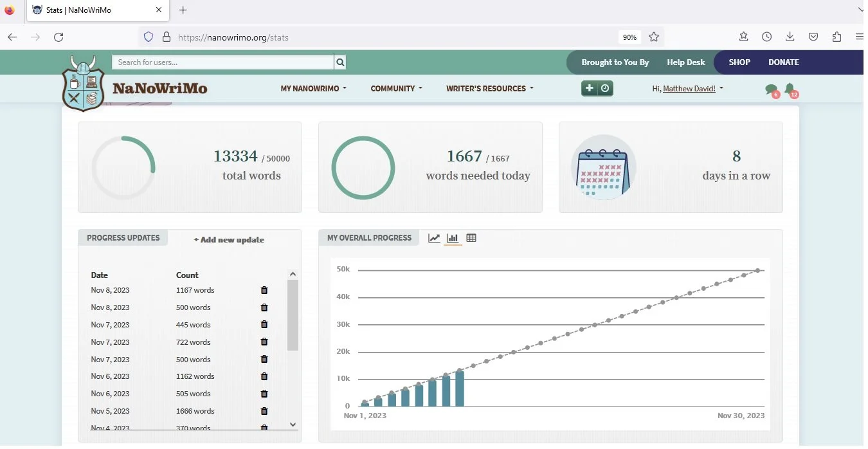Viewport: 868px width, 449px height.
Task: Expand Writer's Resources menu
Action: 490,89
